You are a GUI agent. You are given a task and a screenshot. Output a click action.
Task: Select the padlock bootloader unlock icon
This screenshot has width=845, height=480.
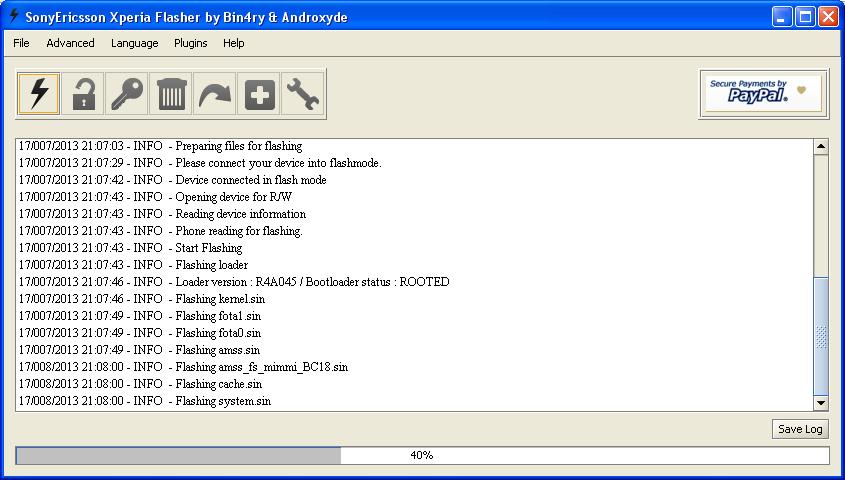82,94
